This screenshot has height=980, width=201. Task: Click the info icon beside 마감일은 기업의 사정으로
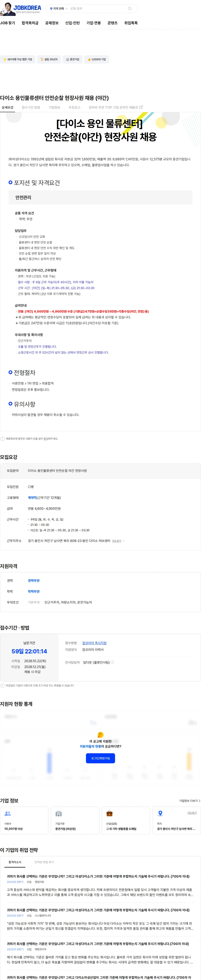(x=3, y=686)
